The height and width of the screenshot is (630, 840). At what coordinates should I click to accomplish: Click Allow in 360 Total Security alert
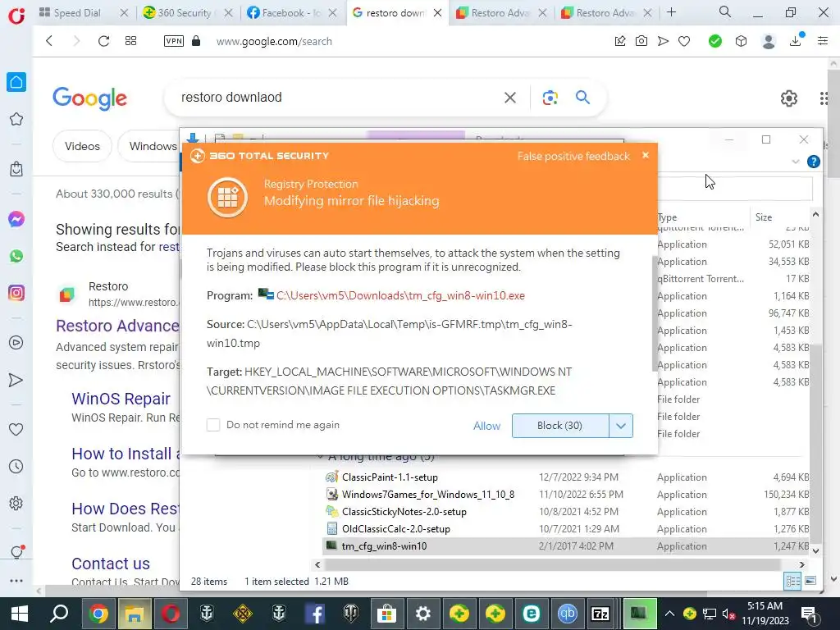click(x=486, y=426)
